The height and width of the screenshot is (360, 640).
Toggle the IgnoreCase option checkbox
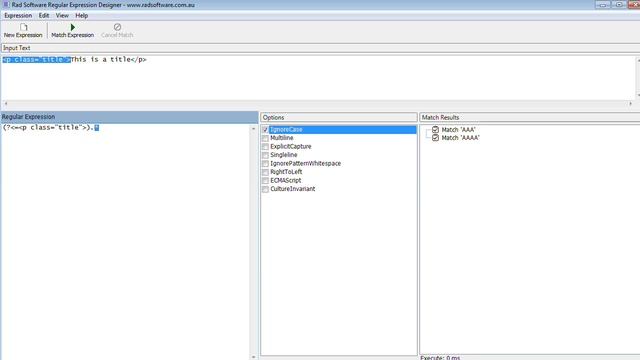pos(265,130)
